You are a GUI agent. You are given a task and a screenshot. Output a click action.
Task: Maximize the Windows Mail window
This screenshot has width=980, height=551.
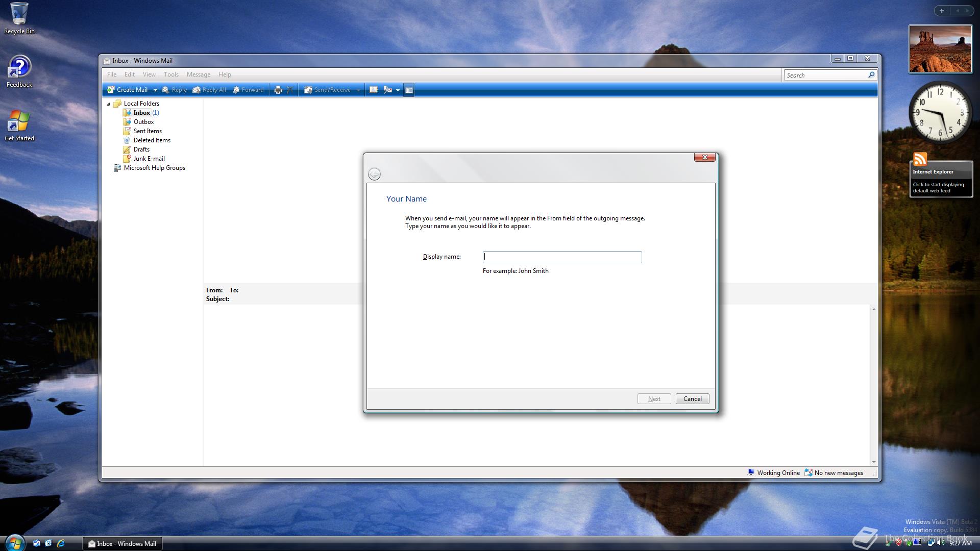[x=850, y=59]
